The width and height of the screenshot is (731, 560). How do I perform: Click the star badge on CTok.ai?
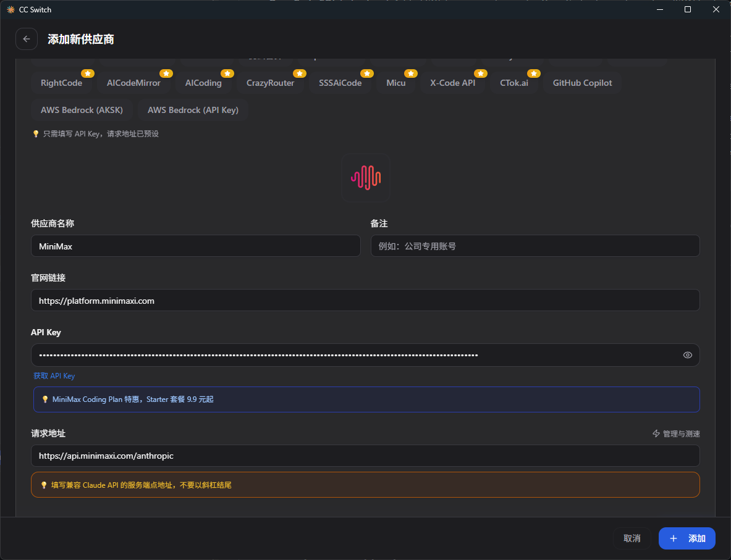tap(533, 73)
